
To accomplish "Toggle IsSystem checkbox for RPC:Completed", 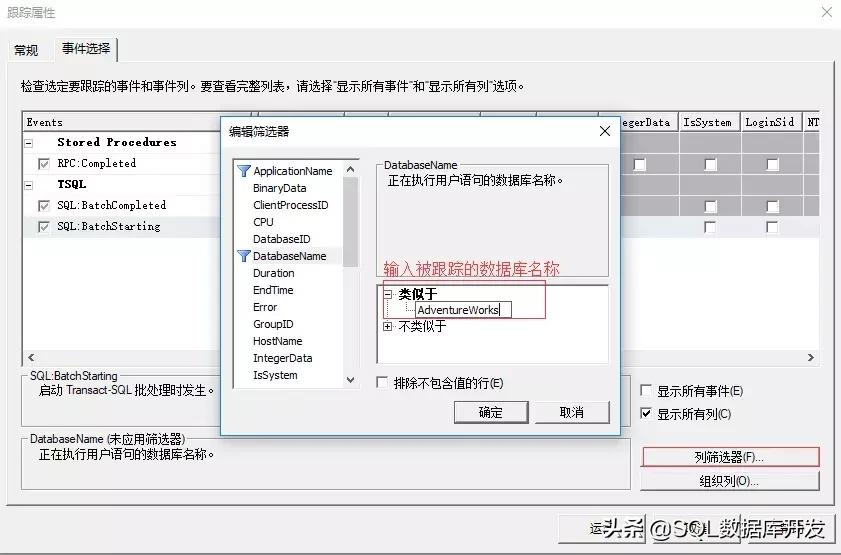I will click(710, 164).
